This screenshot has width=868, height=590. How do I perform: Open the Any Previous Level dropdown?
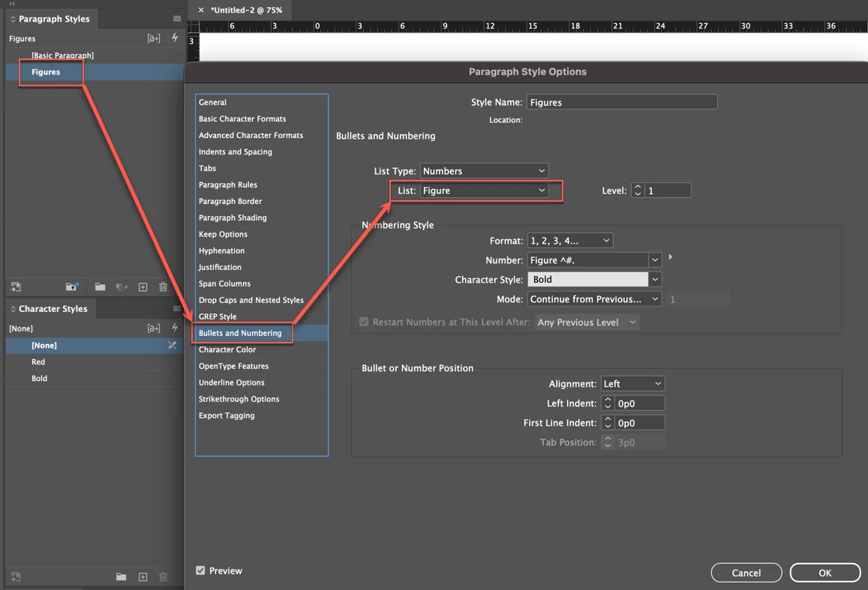(x=587, y=322)
